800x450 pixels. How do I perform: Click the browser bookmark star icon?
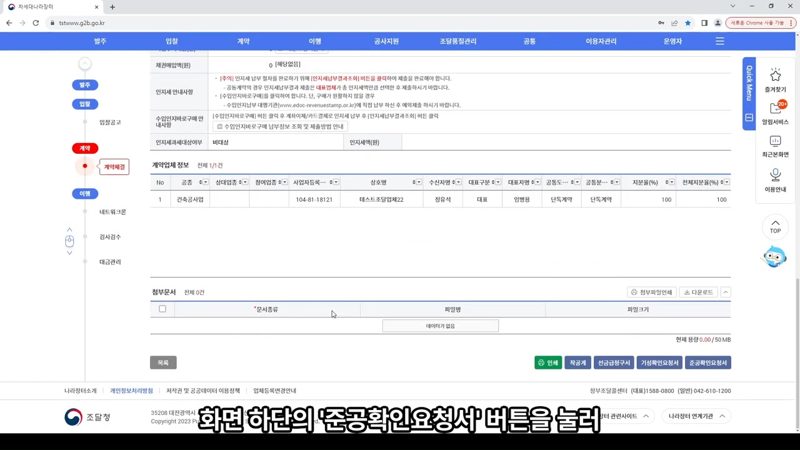click(688, 23)
